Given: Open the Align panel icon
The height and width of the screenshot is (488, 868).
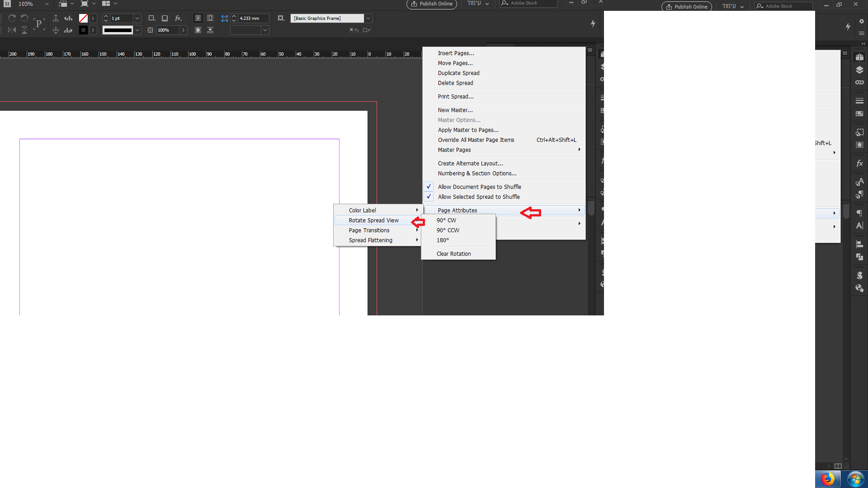Looking at the screenshot, I should [x=859, y=244].
